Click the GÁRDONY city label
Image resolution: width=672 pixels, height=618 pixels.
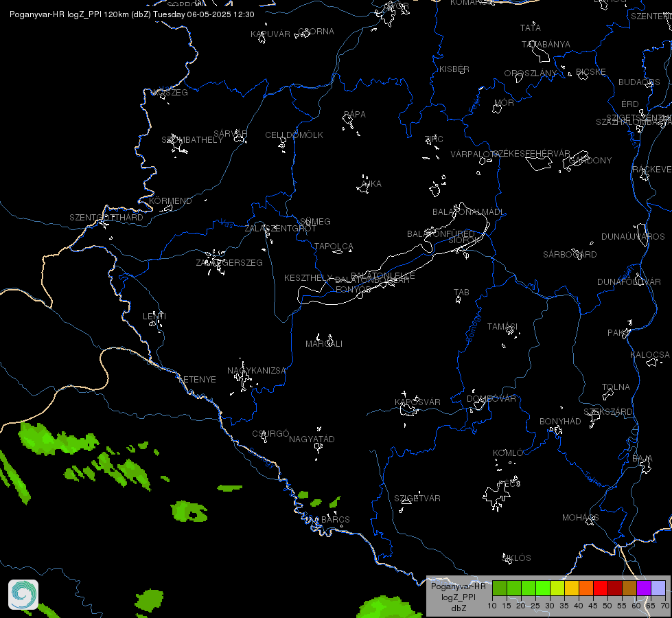[x=590, y=161]
